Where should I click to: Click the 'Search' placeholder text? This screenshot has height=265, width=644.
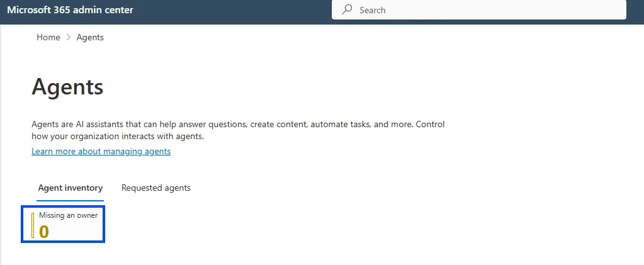tap(373, 10)
